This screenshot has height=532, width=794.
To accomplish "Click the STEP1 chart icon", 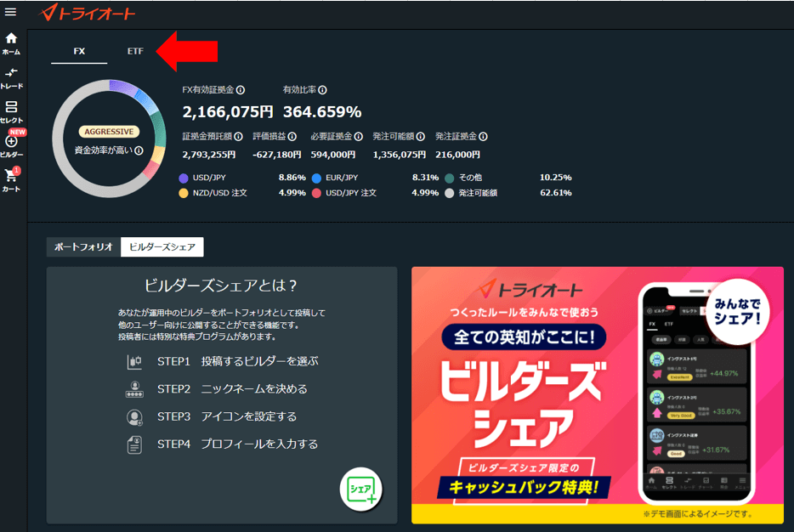I will pos(134,361).
